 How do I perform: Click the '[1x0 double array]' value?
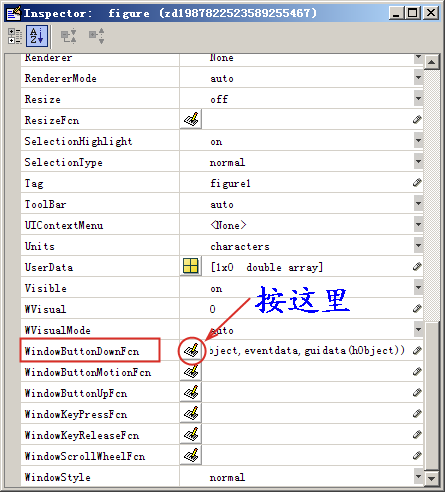[x=266, y=267]
